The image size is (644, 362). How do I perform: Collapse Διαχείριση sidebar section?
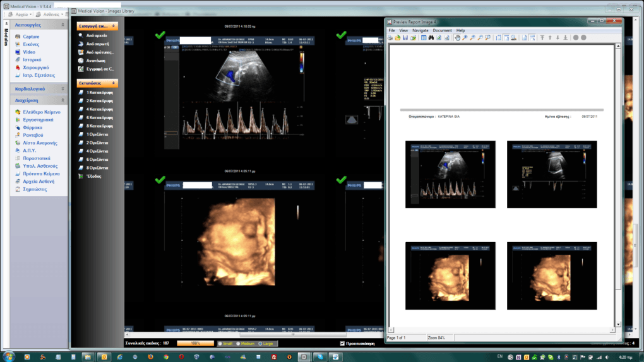click(x=63, y=100)
